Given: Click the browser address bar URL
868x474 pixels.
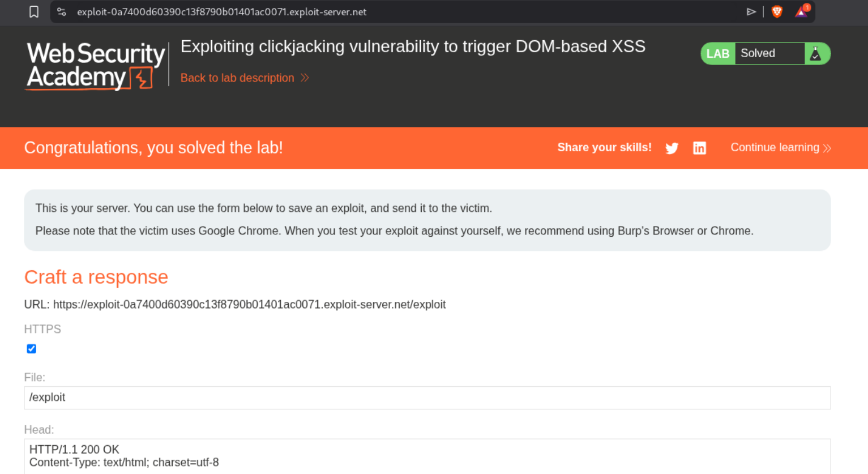Looking at the screenshot, I should 222,12.
